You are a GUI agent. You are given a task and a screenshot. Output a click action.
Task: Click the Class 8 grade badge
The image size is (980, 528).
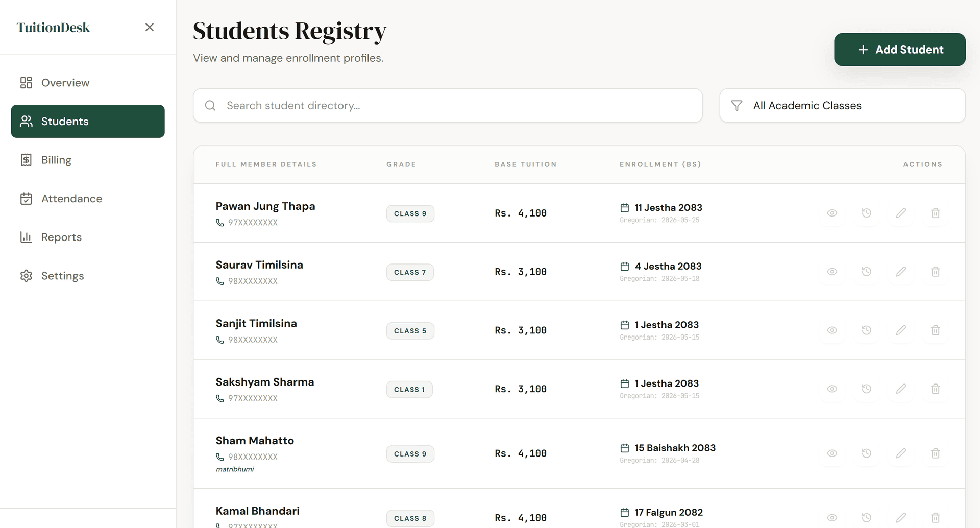click(x=410, y=518)
